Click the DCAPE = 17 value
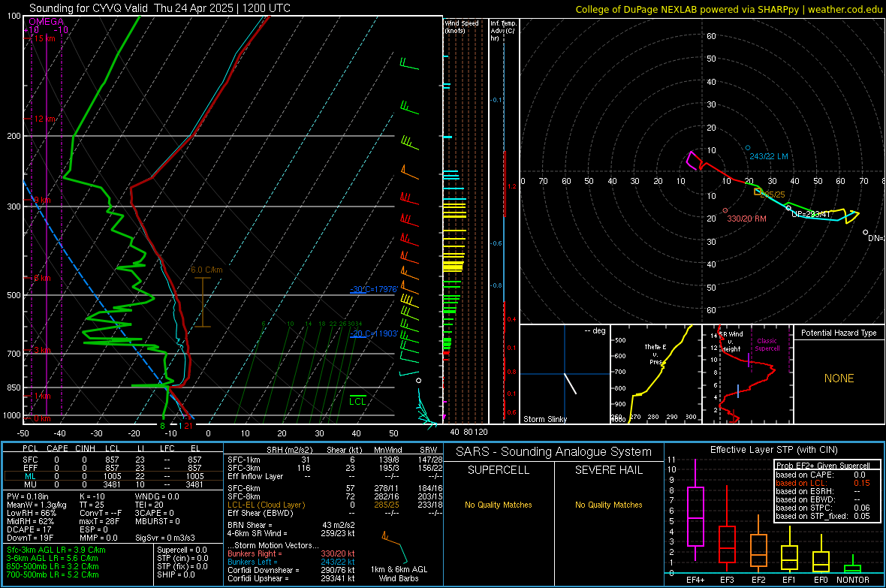Image resolution: width=886 pixels, height=588 pixels. pyautogui.click(x=29, y=529)
